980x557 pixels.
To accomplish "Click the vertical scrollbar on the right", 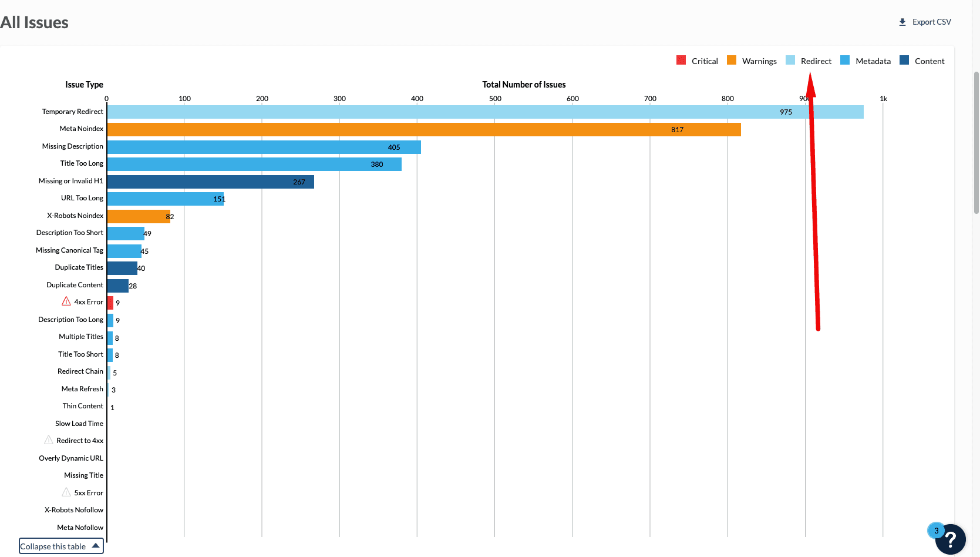I will point(976,141).
